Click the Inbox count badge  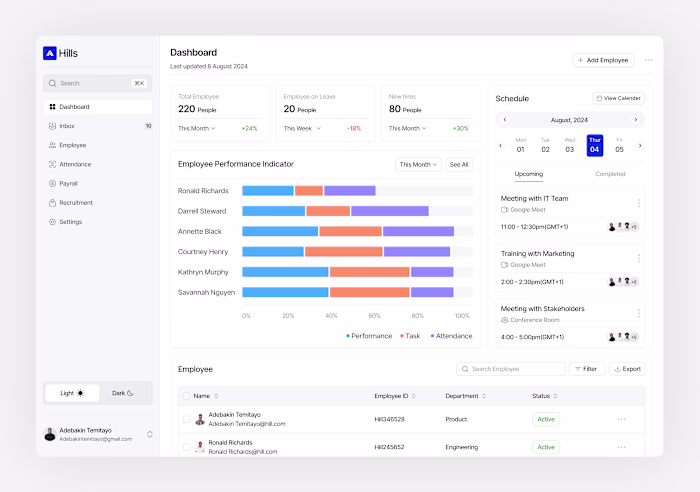coord(149,126)
